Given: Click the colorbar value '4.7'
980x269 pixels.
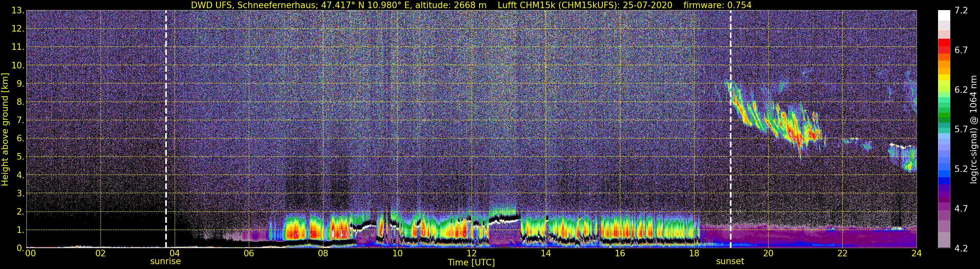Looking at the screenshot, I should (961, 209).
